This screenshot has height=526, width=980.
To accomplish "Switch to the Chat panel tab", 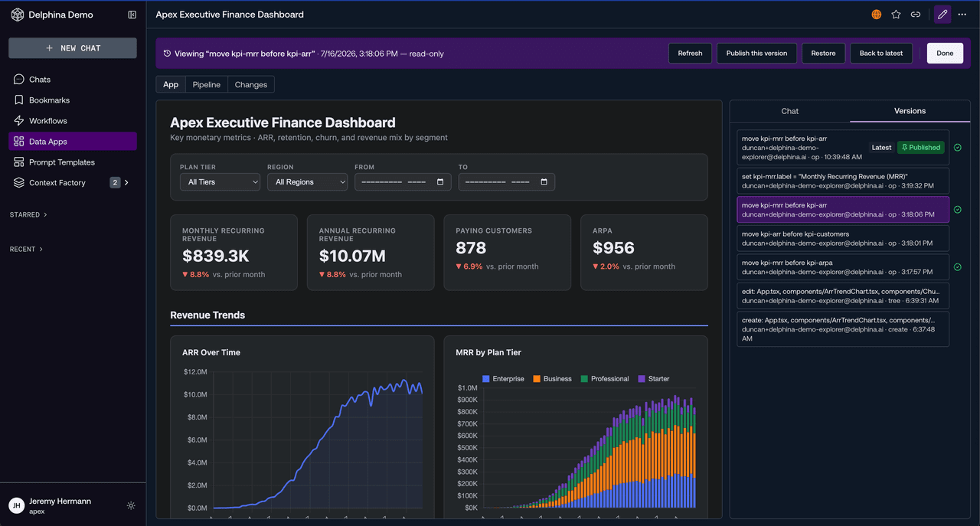I will pyautogui.click(x=790, y=111).
